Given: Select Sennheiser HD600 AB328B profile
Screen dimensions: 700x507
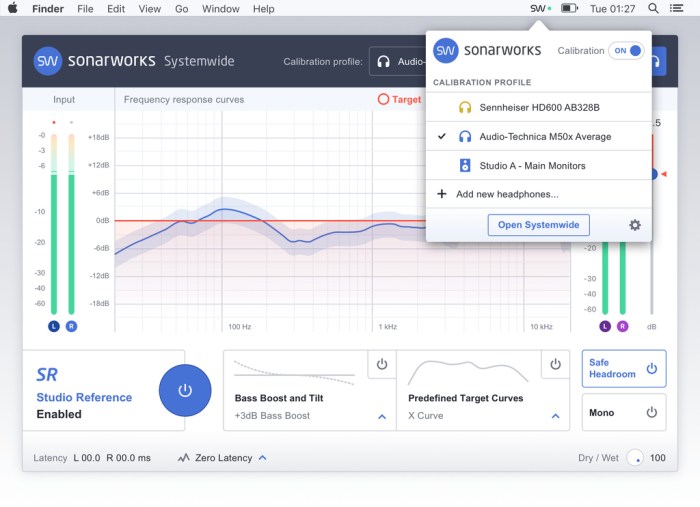Looking at the screenshot, I should [538, 107].
